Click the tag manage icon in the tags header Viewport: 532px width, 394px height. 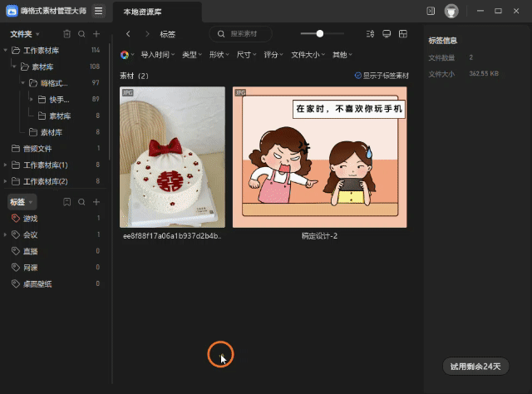(x=66, y=202)
